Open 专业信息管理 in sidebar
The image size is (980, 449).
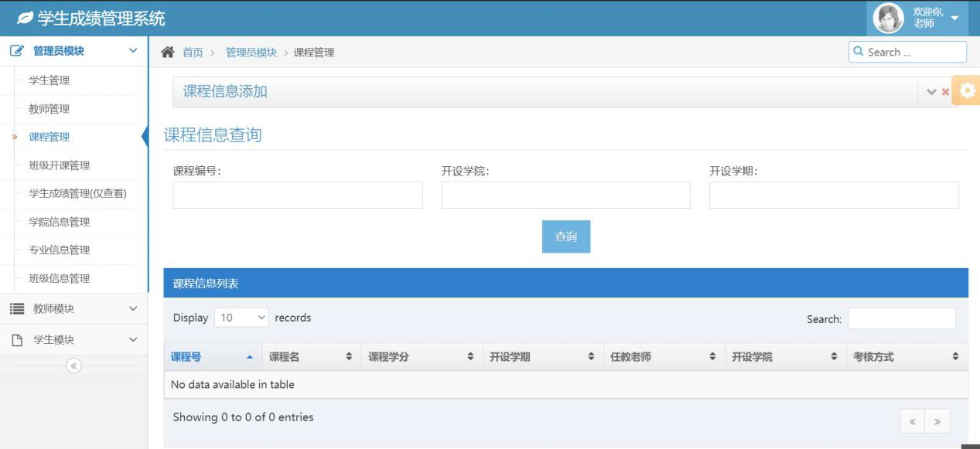[x=60, y=250]
